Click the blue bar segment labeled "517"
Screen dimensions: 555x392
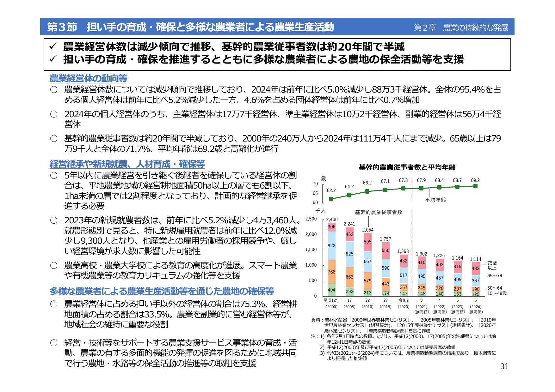pos(404,275)
